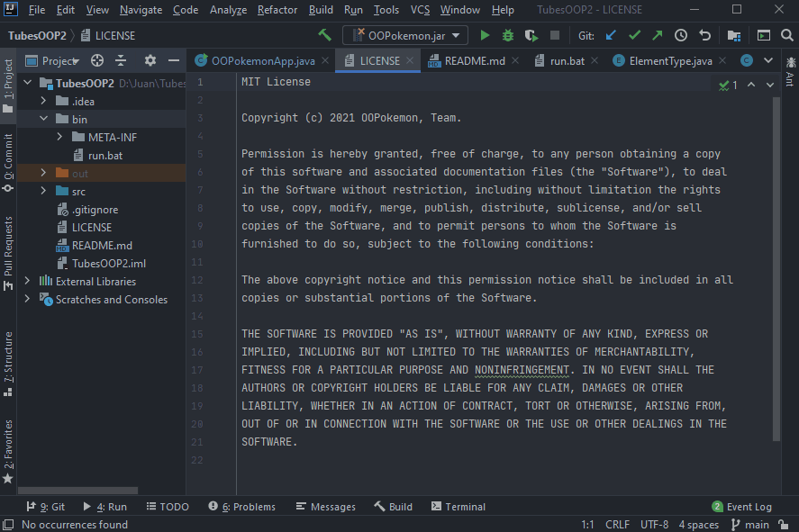
Task: Open the Problems tool window
Action: pos(242,507)
